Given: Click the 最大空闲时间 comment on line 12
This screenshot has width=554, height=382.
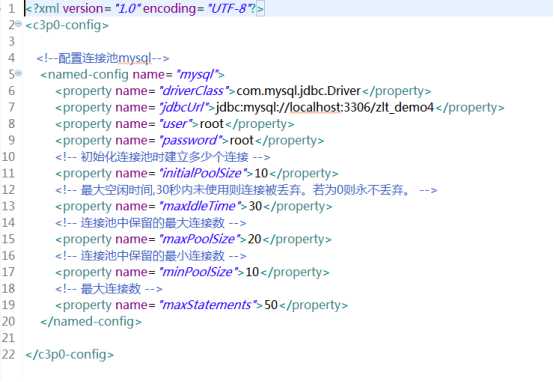Looking at the screenshot, I should point(246,190).
